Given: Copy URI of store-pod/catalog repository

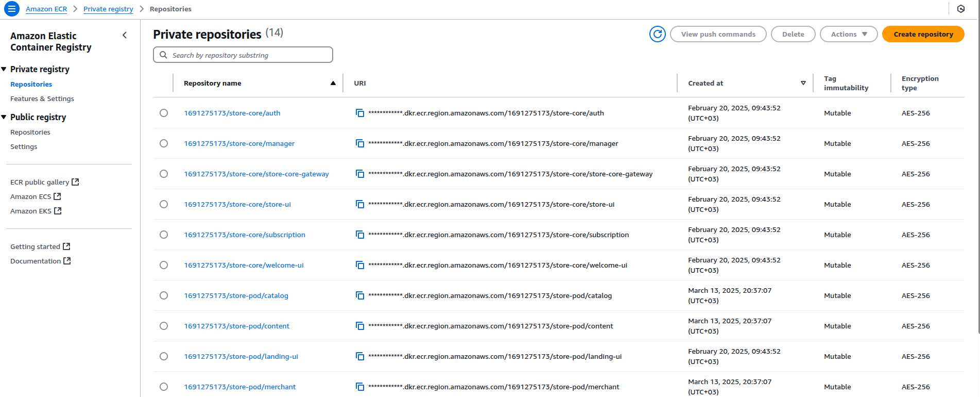Looking at the screenshot, I should (360, 295).
